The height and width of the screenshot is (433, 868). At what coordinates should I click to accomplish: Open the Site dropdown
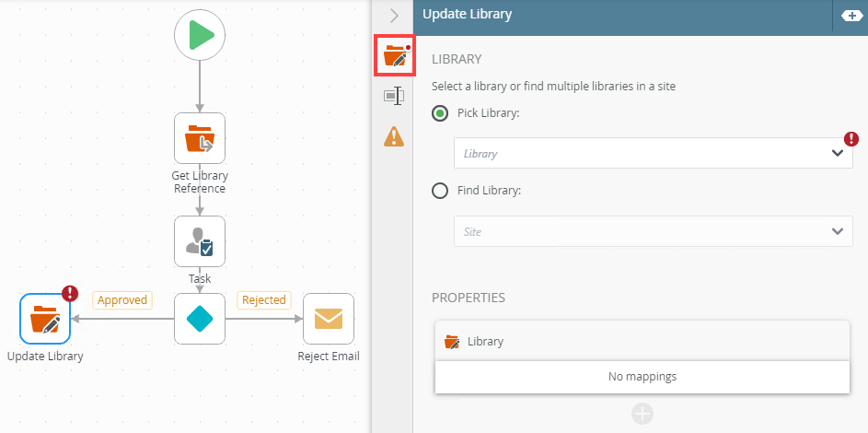click(x=653, y=232)
